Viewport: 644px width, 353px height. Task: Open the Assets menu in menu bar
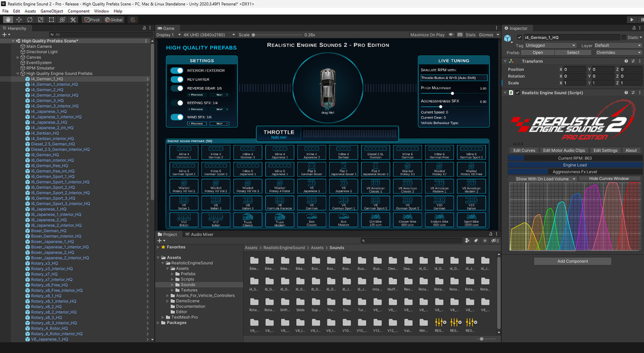click(31, 11)
